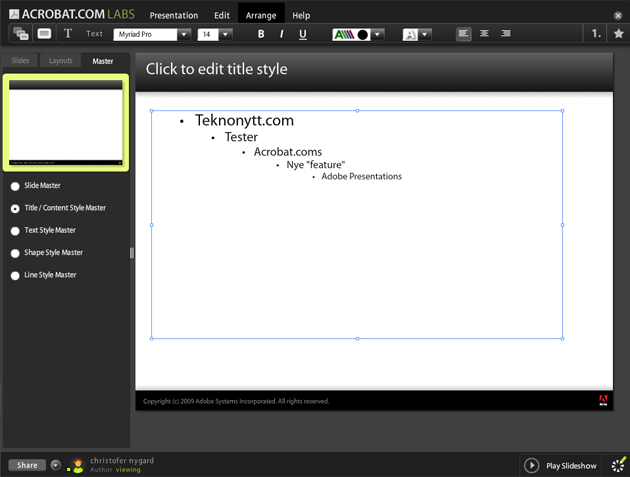
Task: Click the text highlight A icon
Action: [410, 35]
